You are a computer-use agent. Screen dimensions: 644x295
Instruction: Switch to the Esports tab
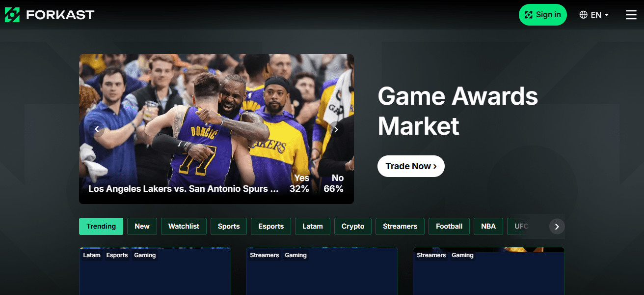click(271, 226)
